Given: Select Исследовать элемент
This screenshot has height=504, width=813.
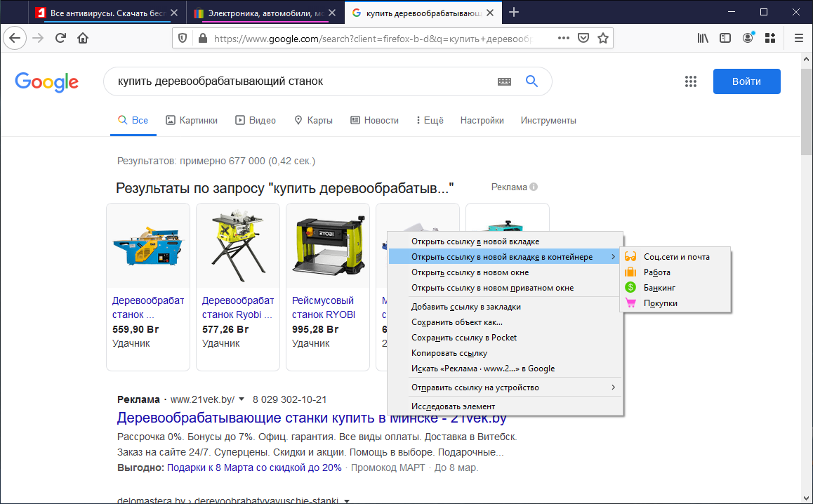Looking at the screenshot, I should (505, 406).
